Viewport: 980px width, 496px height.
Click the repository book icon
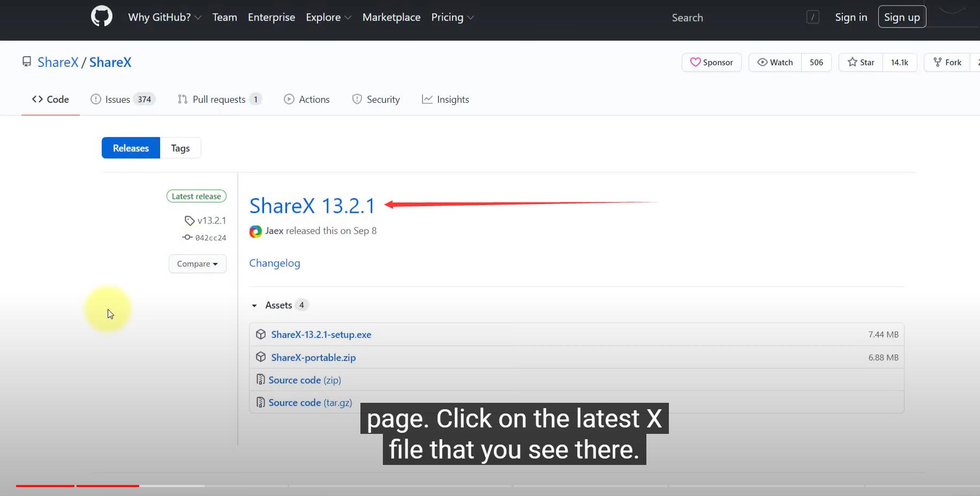pyautogui.click(x=26, y=62)
